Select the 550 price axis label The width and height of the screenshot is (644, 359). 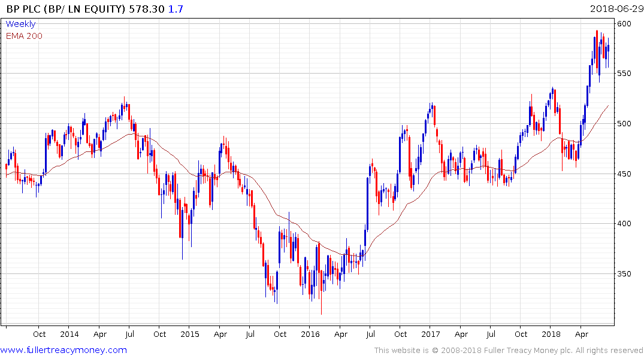click(x=624, y=74)
